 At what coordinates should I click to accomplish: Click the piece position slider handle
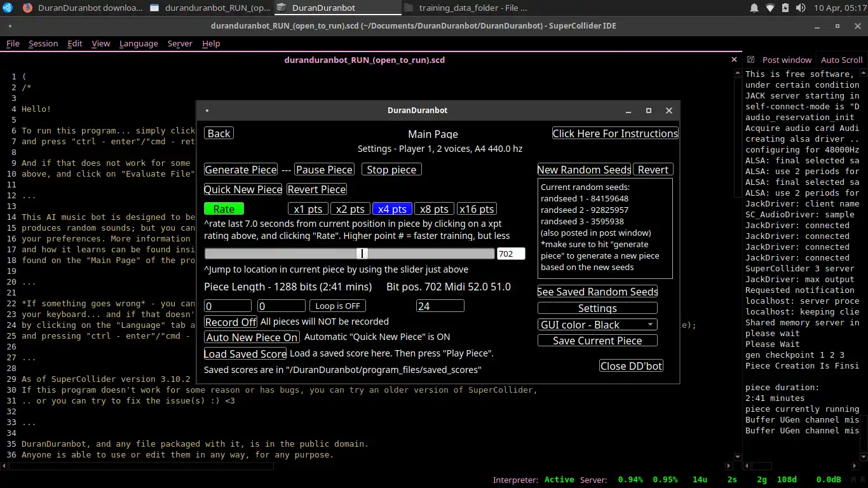362,254
